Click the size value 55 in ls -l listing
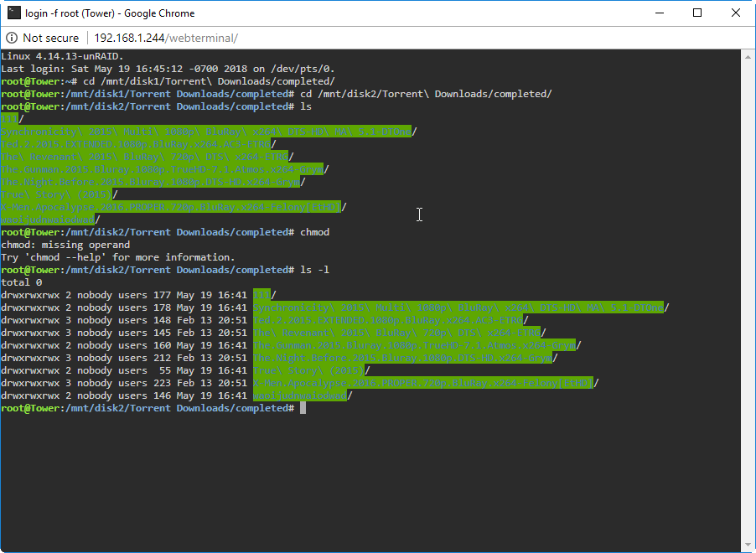The image size is (756, 553). (x=165, y=370)
